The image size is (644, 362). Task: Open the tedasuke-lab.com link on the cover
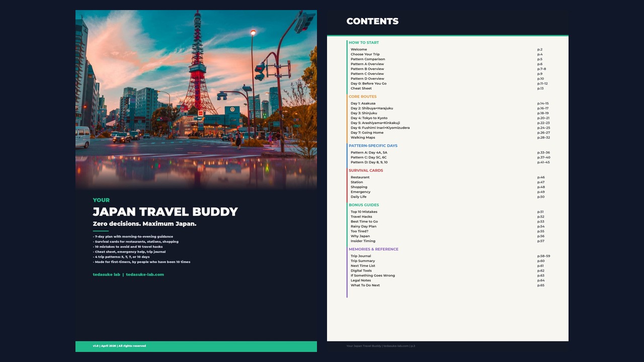tap(145, 275)
